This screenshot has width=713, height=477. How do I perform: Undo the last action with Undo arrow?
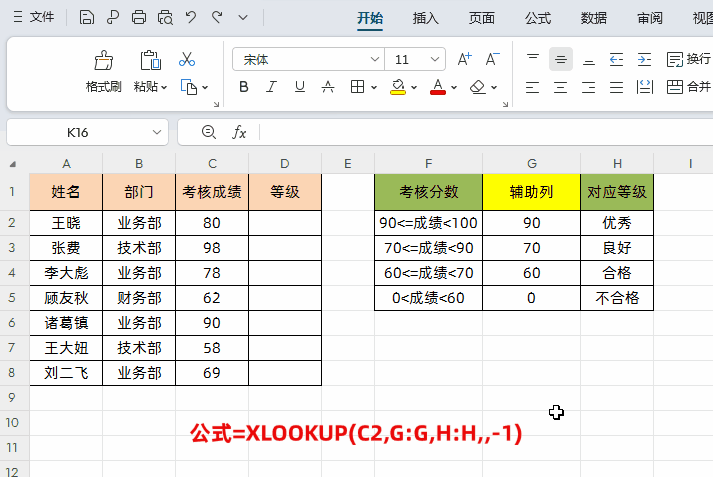pos(191,17)
